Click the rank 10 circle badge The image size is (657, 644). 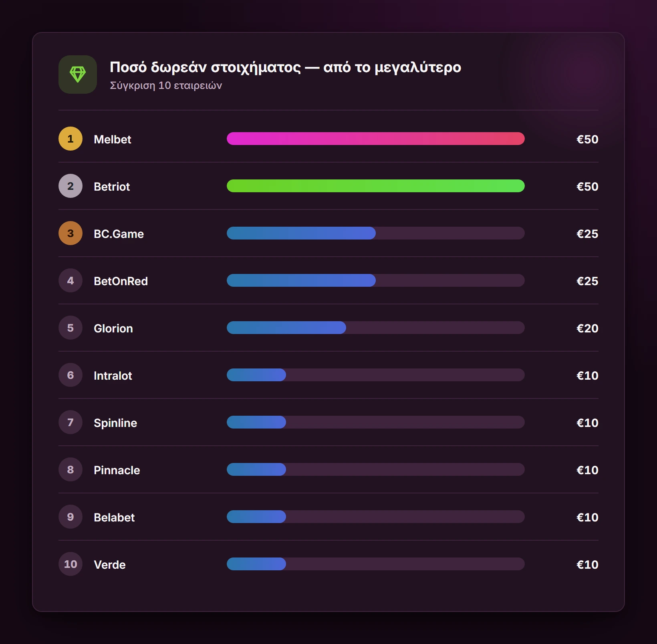[x=71, y=564]
